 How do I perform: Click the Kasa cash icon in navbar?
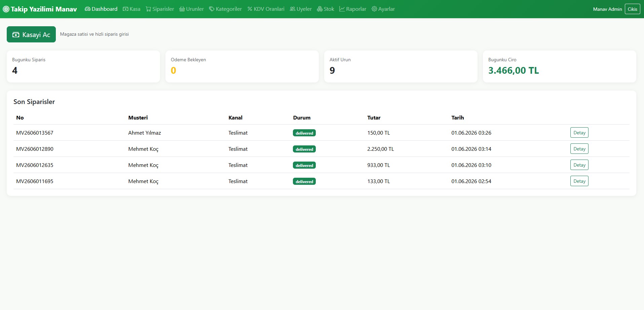125,9
